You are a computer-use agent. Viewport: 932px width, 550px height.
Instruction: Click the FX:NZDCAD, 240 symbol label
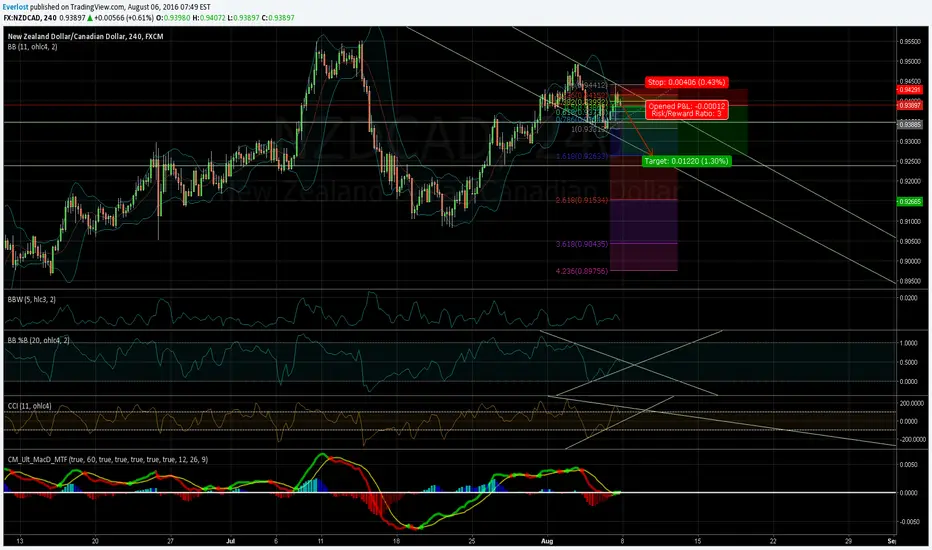click(x=30, y=18)
